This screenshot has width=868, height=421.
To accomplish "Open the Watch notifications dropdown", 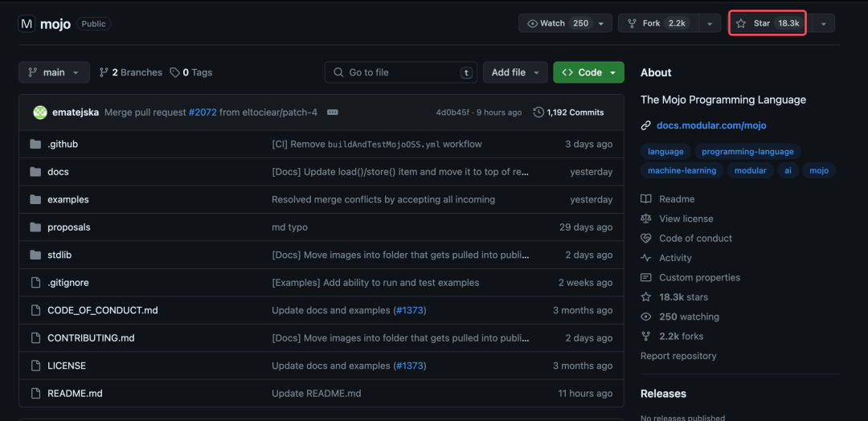I will 565,23.
